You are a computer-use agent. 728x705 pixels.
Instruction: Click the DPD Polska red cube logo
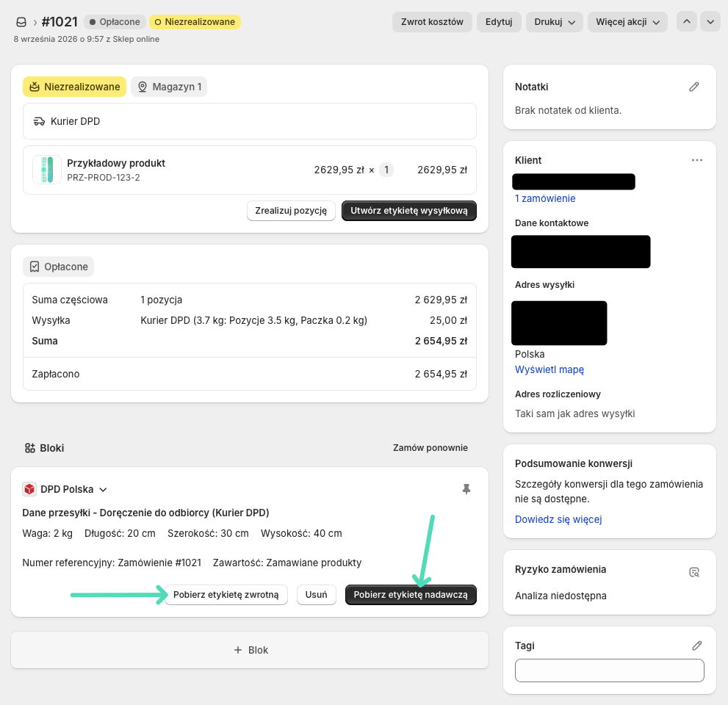(x=29, y=489)
